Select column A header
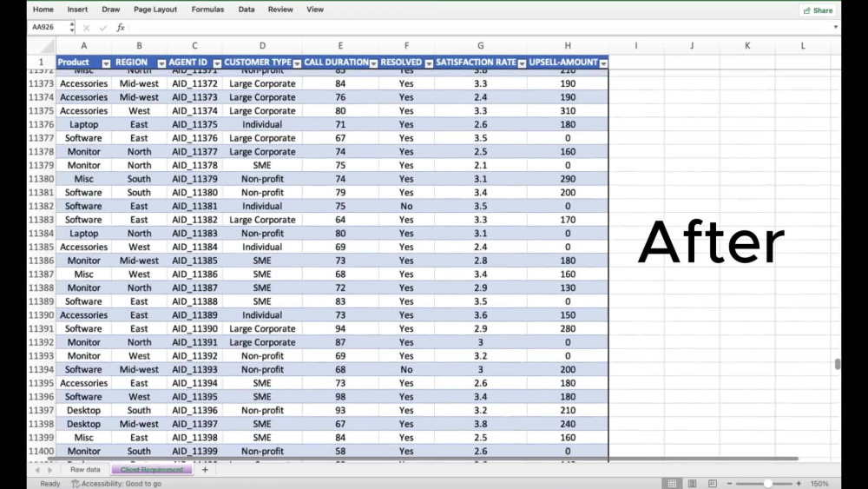868x489 pixels. [83, 46]
